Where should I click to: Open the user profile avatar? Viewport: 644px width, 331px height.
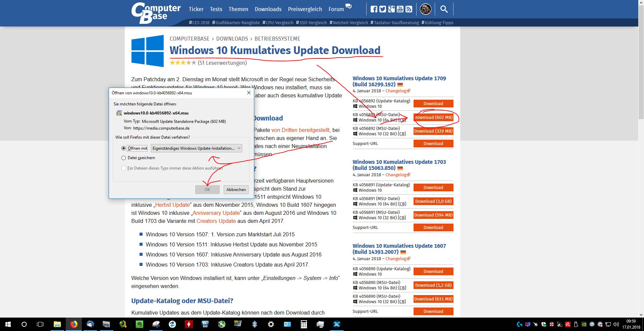[426, 9]
